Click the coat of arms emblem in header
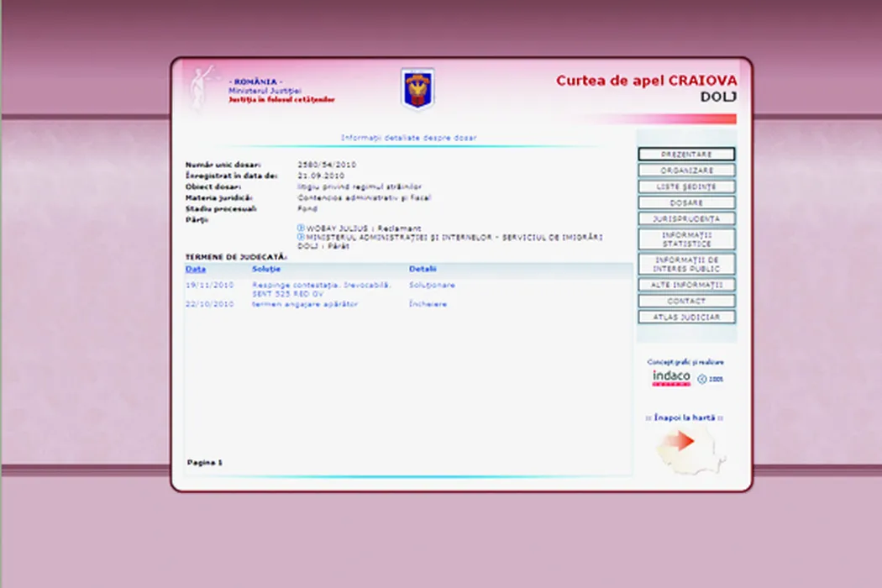The image size is (882, 588). tap(417, 89)
